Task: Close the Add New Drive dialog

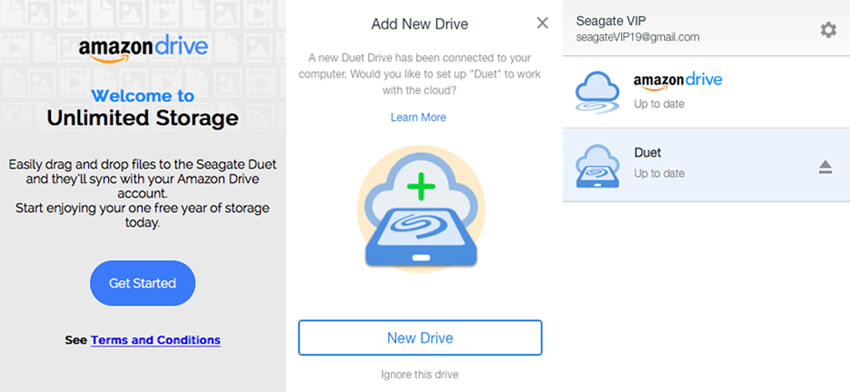Action: (542, 23)
